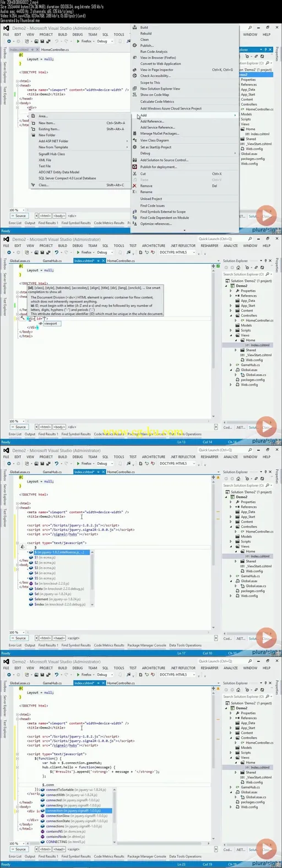Pick SignalR Hub Class from Add submenu
The width and height of the screenshot is (282, 868).
pos(52,154)
